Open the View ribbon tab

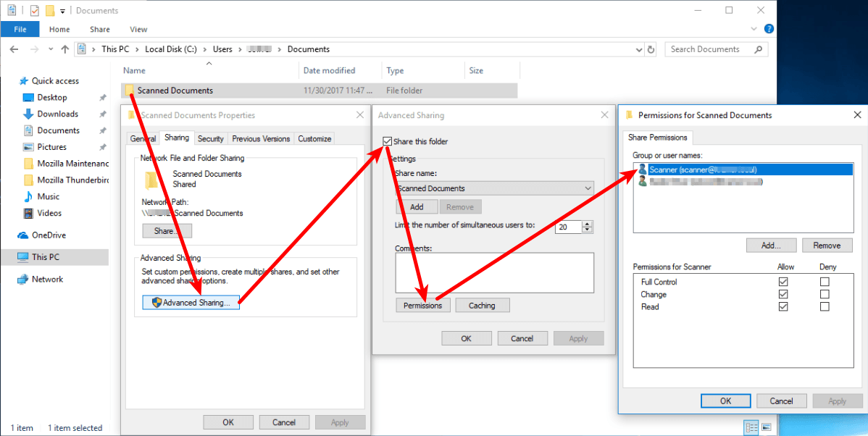click(138, 29)
